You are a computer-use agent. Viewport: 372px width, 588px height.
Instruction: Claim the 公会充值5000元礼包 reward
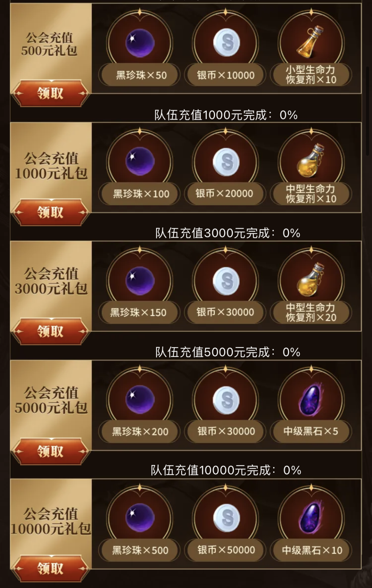[50, 451]
